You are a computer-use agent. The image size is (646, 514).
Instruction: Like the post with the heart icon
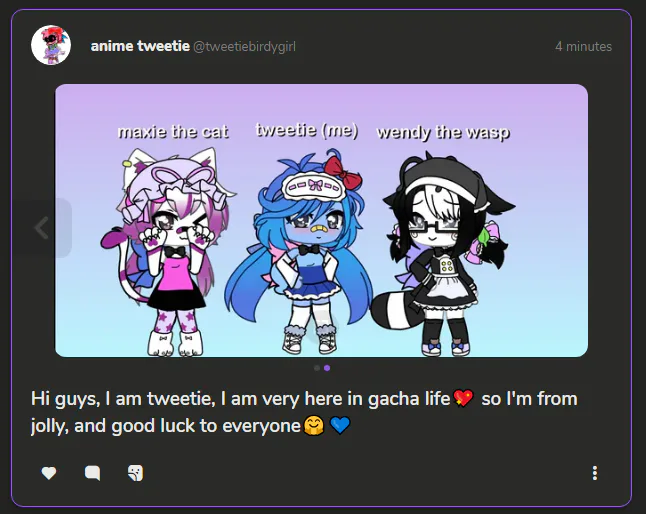click(x=49, y=473)
